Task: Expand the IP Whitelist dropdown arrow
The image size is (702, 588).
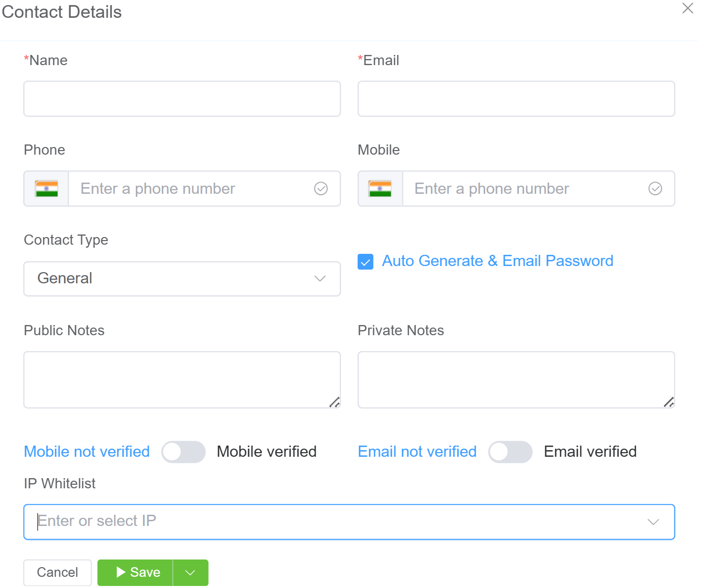Action: (653, 522)
